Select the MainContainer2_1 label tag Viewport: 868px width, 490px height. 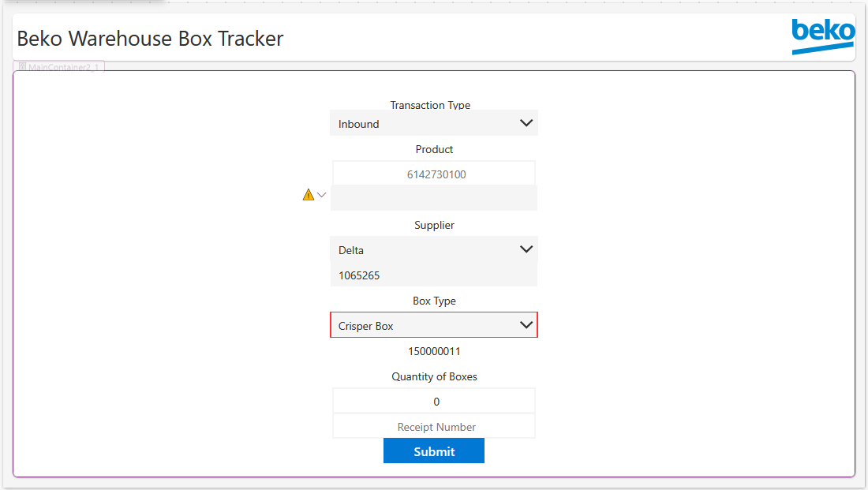click(x=58, y=66)
